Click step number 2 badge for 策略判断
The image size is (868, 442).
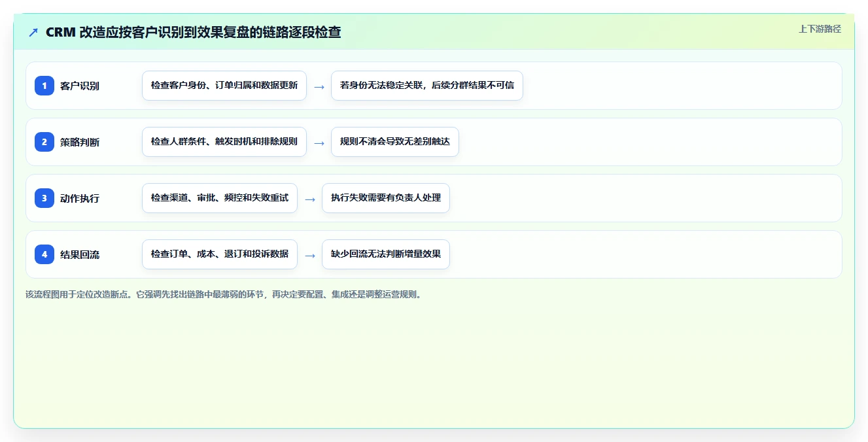click(x=44, y=142)
